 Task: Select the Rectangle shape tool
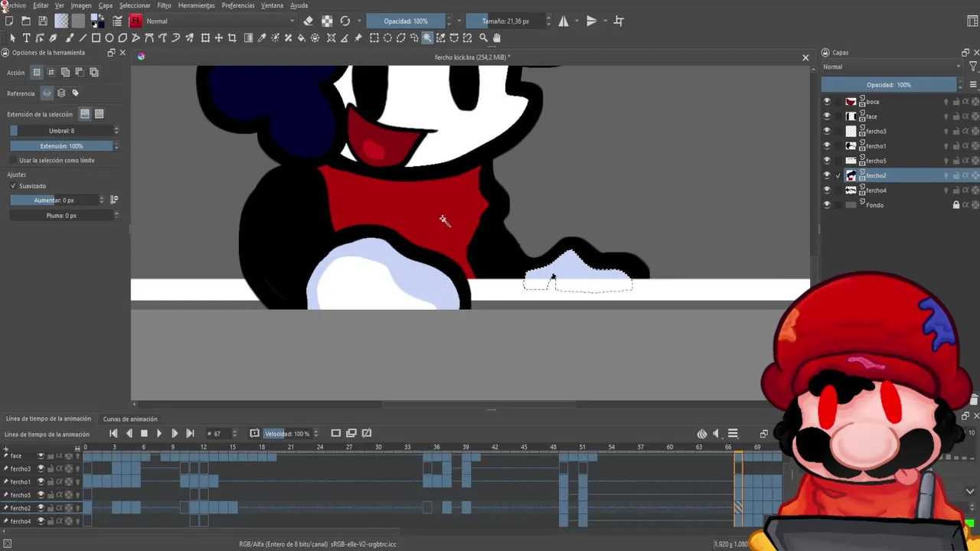[x=96, y=37]
